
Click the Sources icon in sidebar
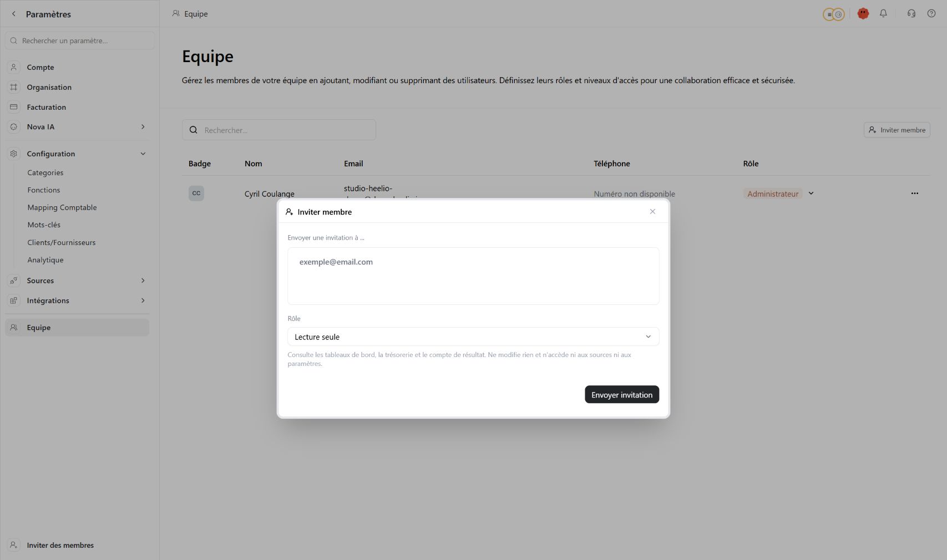(x=14, y=281)
